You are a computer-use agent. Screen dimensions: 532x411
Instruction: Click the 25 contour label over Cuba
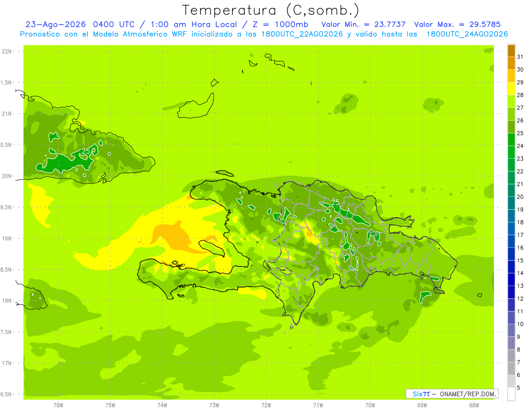[x=86, y=151]
